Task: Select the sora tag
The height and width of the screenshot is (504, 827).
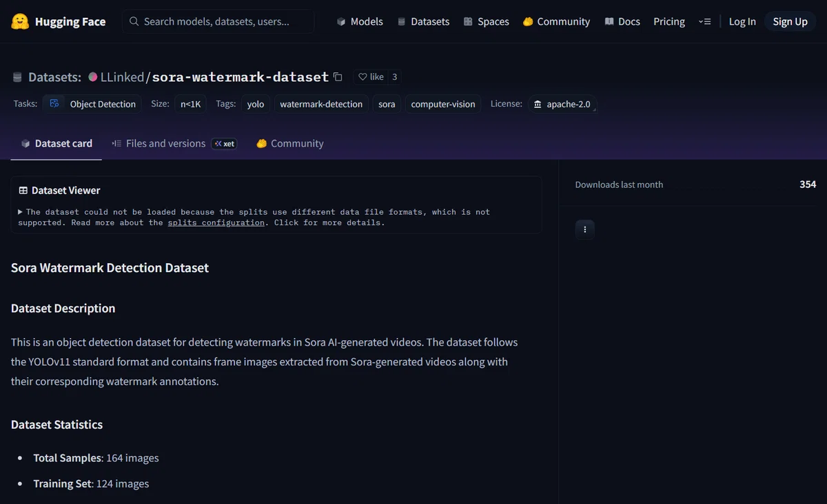Action: point(387,104)
